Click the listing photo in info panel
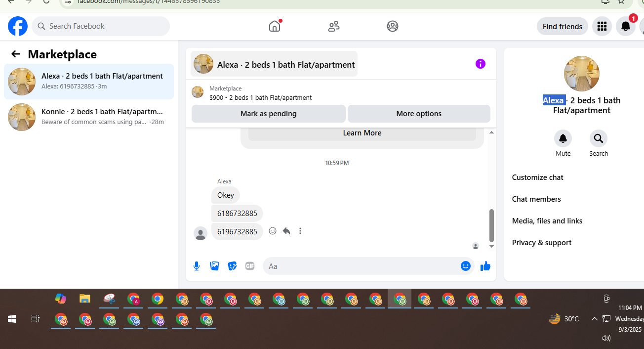 [582, 74]
